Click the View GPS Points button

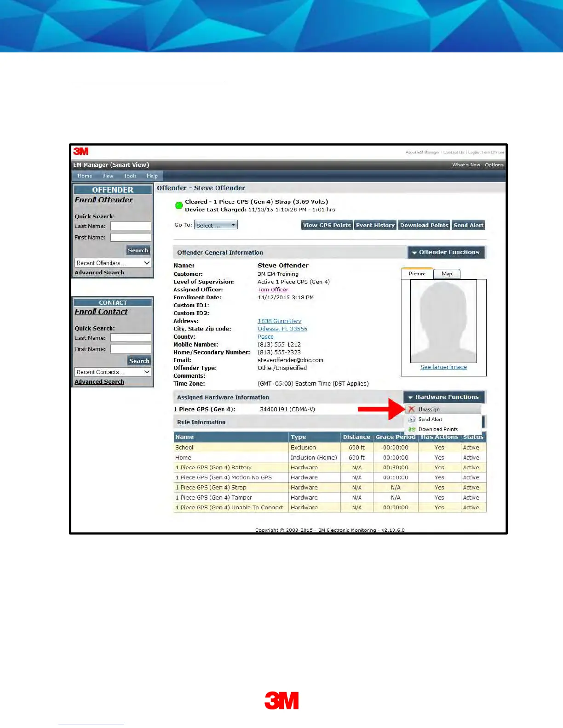click(327, 225)
